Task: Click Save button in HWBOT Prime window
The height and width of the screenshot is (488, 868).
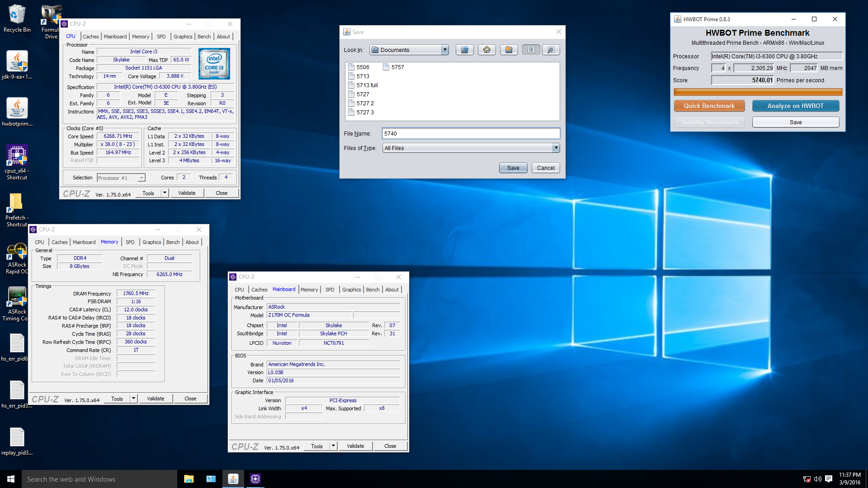Action: pyautogui.click(x=796, y=122)
